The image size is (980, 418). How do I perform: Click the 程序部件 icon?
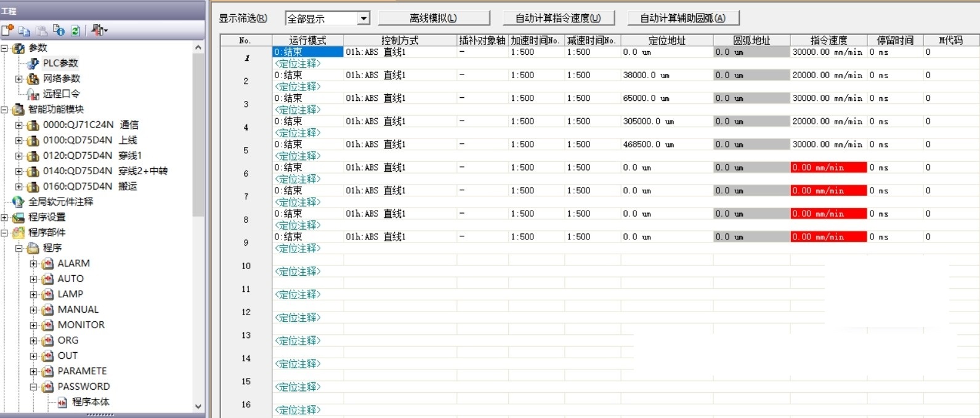[19, 233]
